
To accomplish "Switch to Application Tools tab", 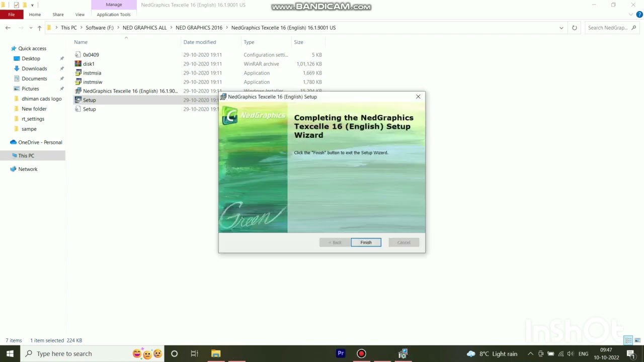I will pos(114,15).
